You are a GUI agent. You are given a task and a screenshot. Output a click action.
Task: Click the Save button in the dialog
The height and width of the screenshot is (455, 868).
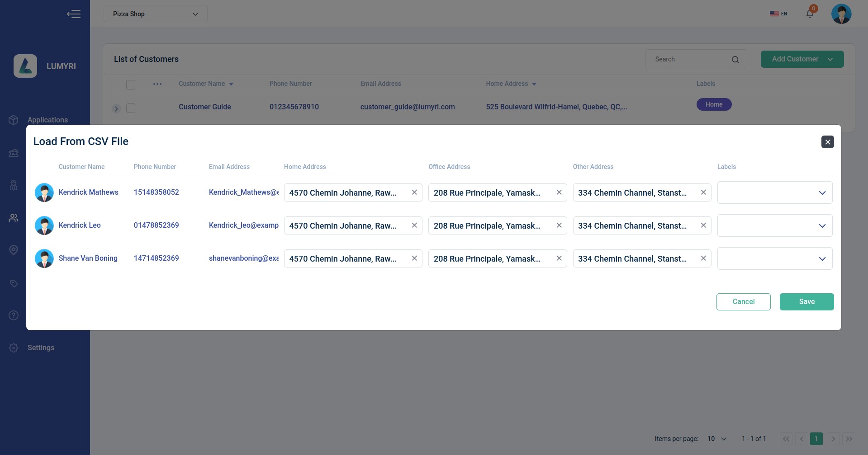pos(807,302)
